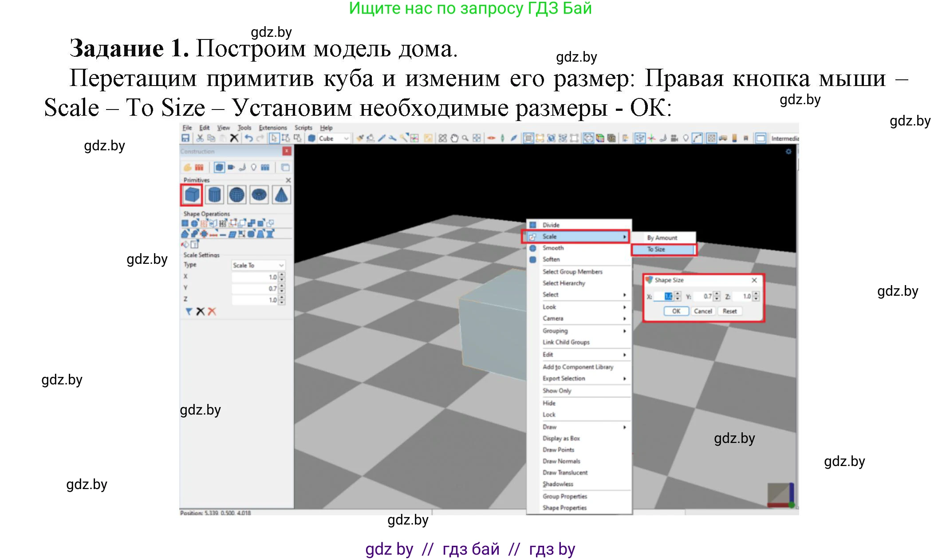Increase the Shape Size X stepper
Image resolution: width=942 pixels, height=560 pixels.
pyautogui.click(x=678, y=294)
